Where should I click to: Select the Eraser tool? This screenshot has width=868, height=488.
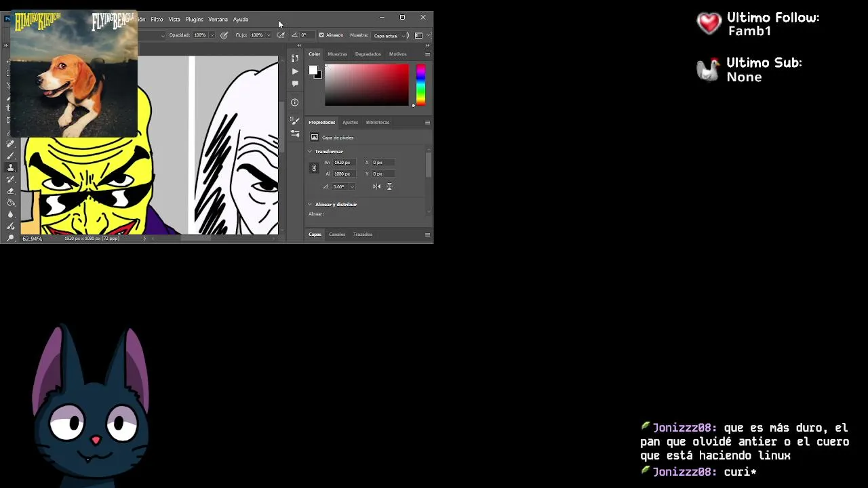point(10,190)
